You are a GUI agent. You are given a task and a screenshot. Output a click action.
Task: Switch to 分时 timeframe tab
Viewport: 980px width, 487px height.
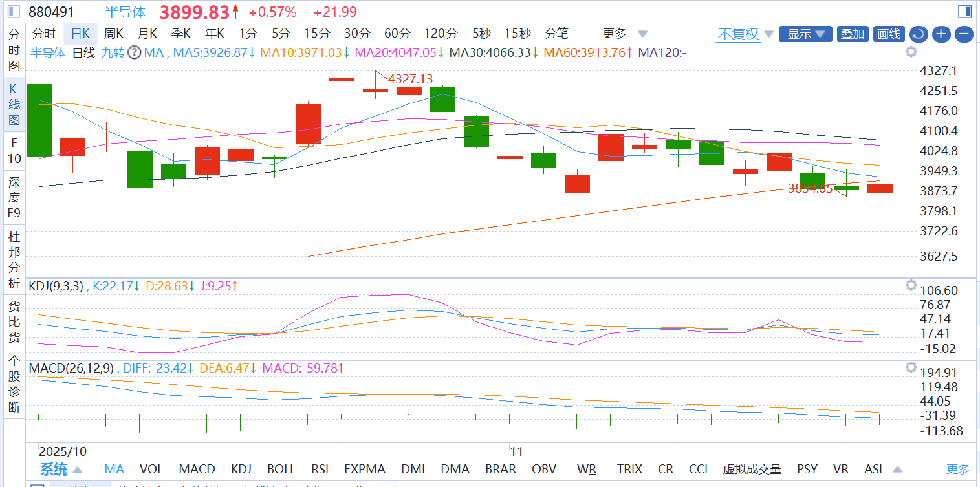(44, 34)
